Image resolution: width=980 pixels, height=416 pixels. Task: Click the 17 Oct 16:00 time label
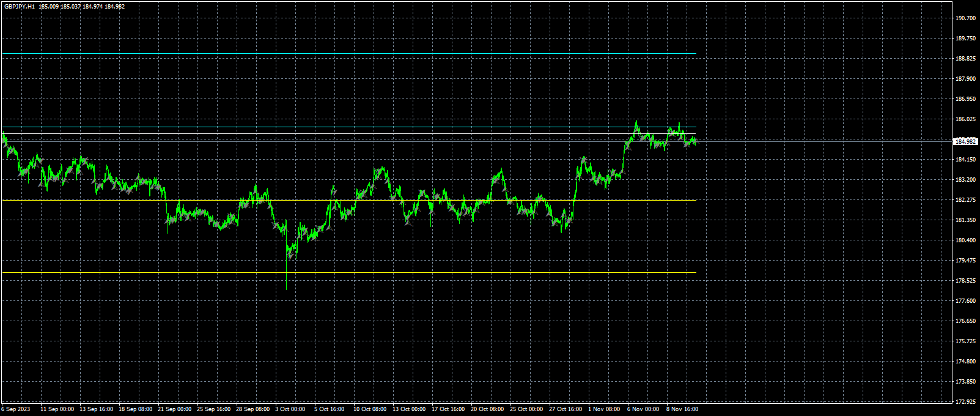(448, 409)
